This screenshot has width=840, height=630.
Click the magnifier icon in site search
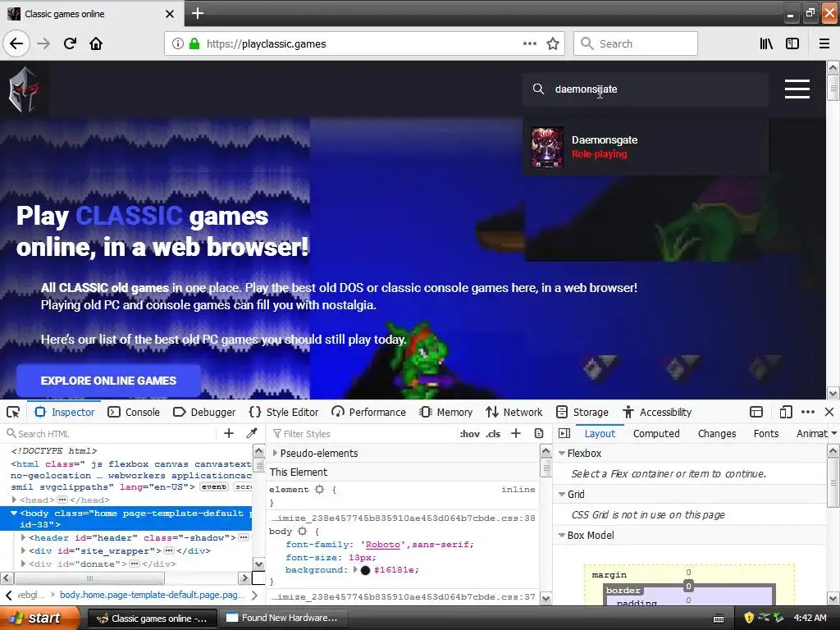[538, 89]
